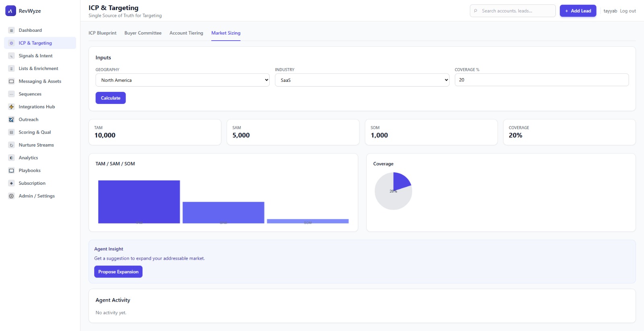Screen dimensions: 644x331
Task: Click the Log out link
Action: pyautogui.click(x=627, y=11)
